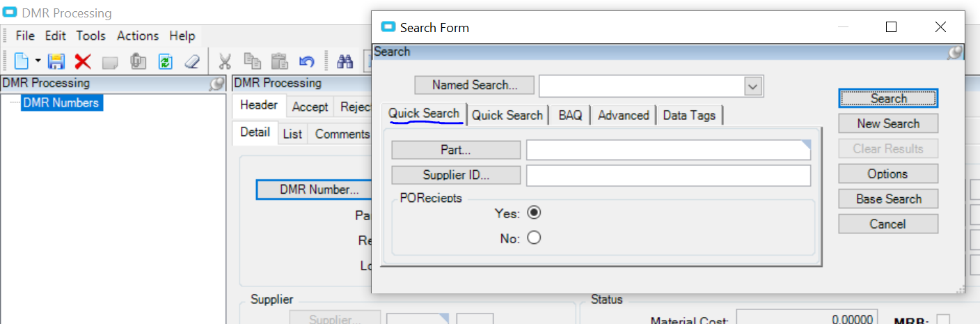
Task: Click into the Part input field
Action: point(668,150)
